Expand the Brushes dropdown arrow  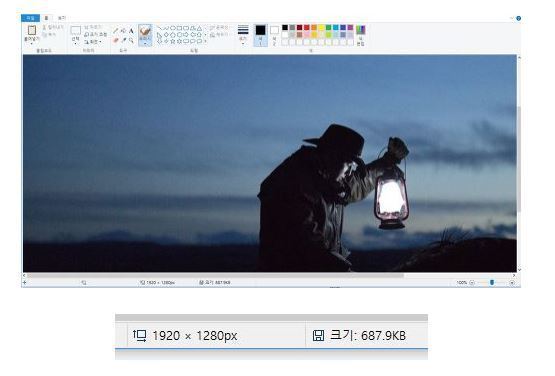[145, 43]
